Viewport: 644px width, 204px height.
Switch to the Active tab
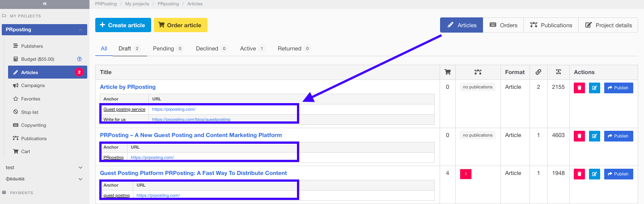pyautogui.click(x=248, y=49)
